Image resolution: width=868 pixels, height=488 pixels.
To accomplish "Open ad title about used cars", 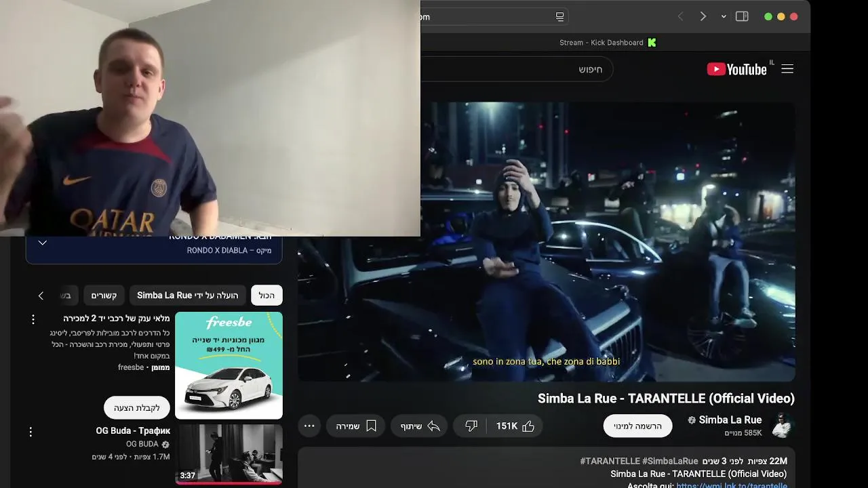I will 117,319.
